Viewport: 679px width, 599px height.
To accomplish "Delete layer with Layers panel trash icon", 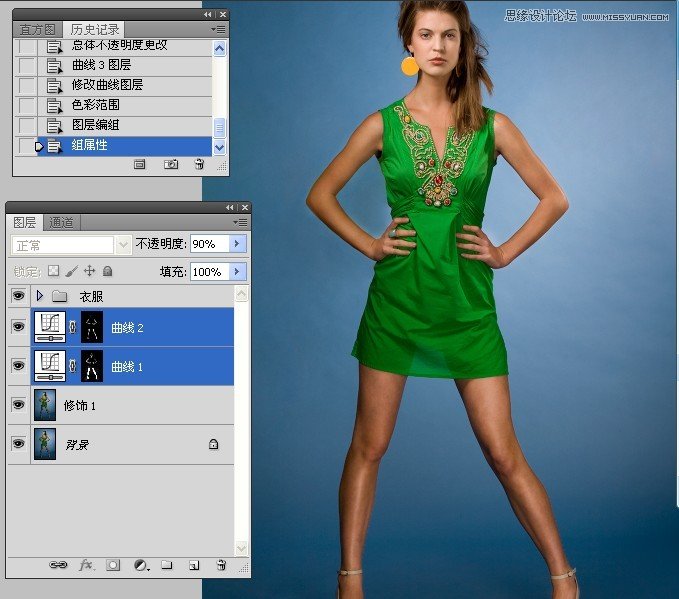I will tap(221, 565).
